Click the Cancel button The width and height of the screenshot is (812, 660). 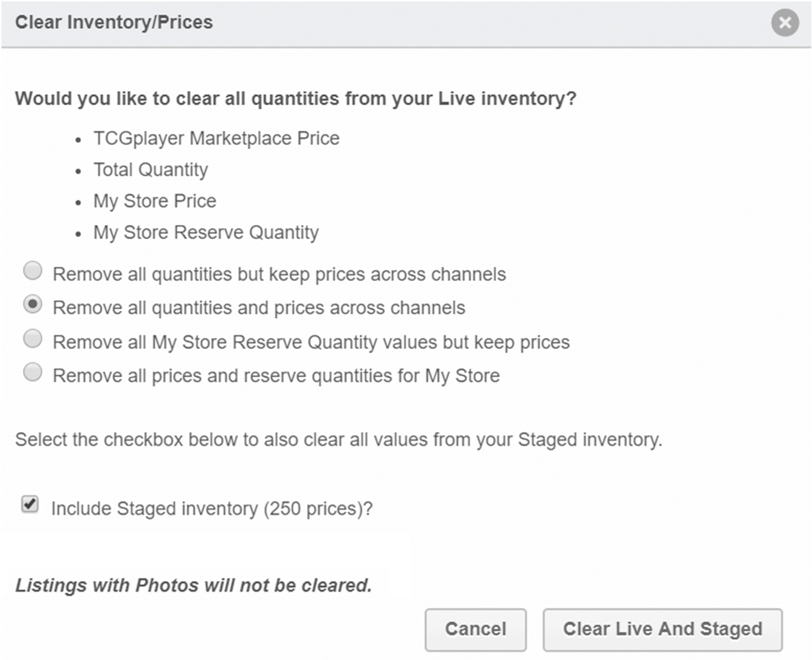coord(476,629)
